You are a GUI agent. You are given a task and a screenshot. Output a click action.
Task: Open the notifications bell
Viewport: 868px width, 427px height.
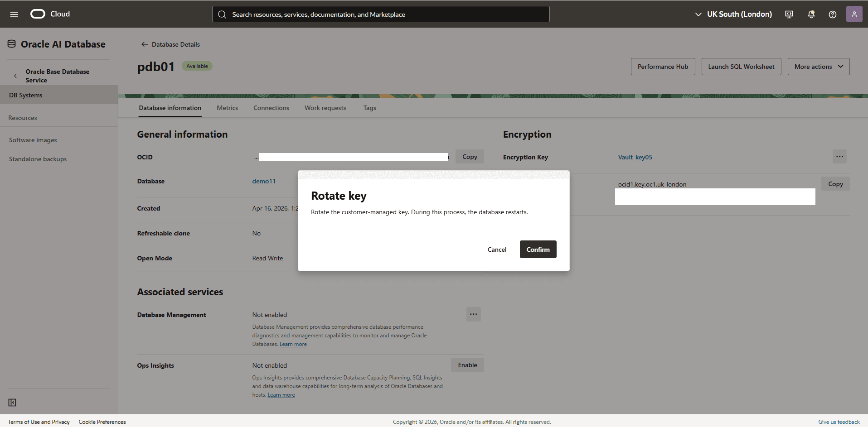tap(811, 14)
